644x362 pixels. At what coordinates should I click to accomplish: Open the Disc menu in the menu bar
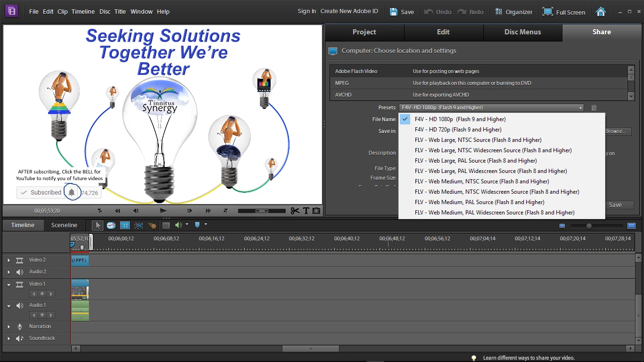point(105,11)
